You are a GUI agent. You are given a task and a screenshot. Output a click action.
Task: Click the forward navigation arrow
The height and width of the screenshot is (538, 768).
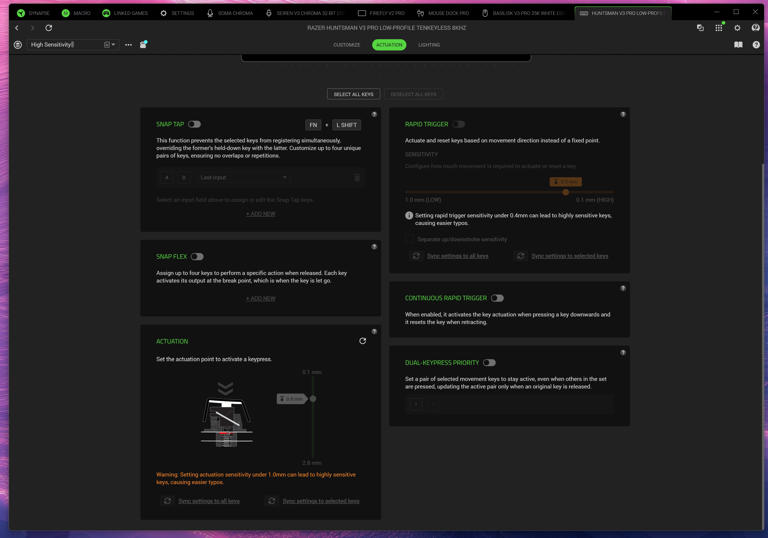point(32,28)
